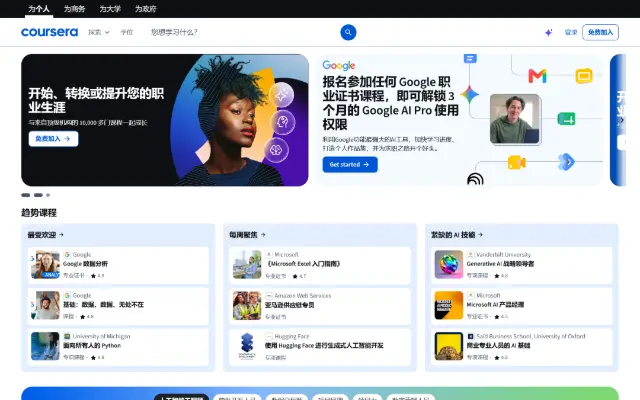Click the Hugging Face provider logo icon
Image resolution: width=640 pixels, height=400 pixels.
(269, 336)
